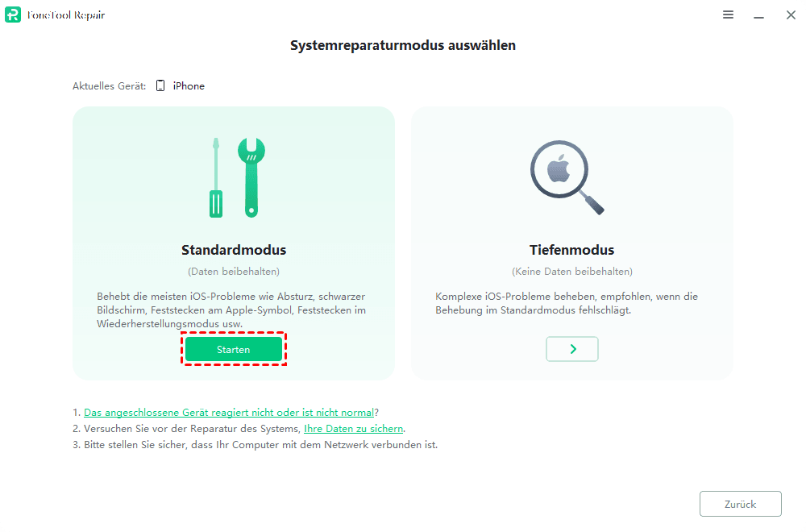
Task: Select the Standardmodus heading
Action: tap(234, 250)
